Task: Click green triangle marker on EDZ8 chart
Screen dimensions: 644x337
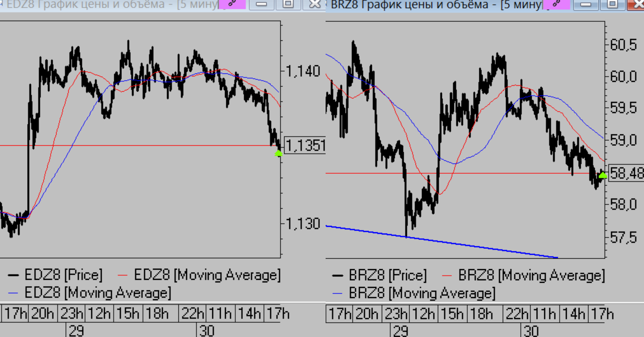Action: [278, 153]
